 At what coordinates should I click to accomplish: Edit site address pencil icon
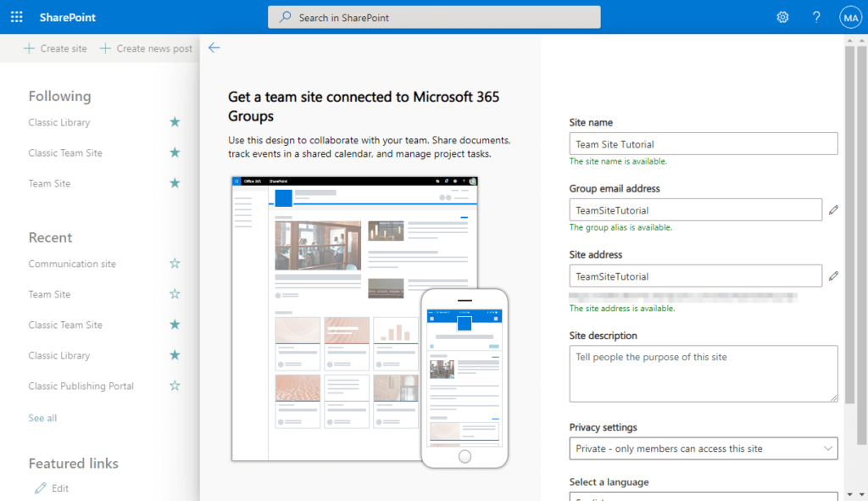coord(833,276)
